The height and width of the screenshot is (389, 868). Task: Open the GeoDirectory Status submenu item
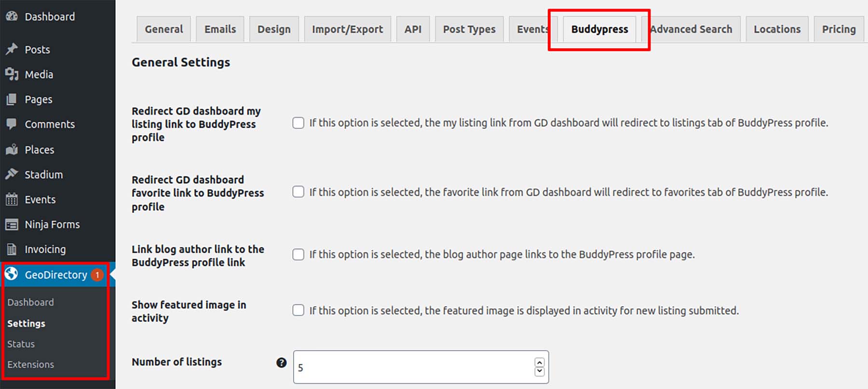21,344
